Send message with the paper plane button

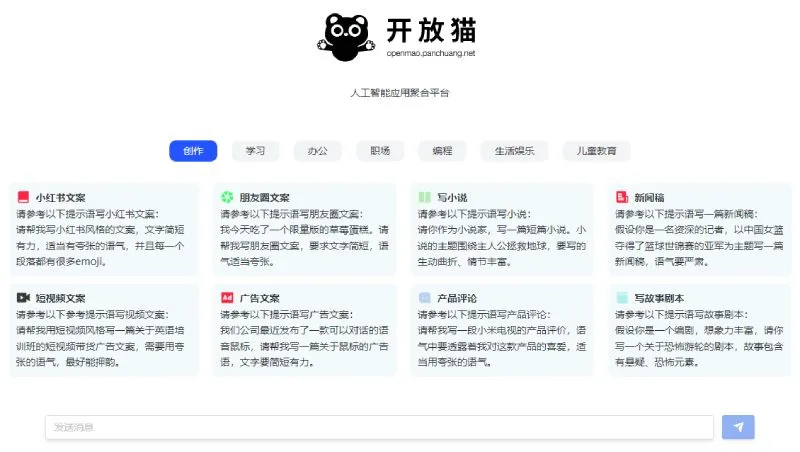[738, 427]
